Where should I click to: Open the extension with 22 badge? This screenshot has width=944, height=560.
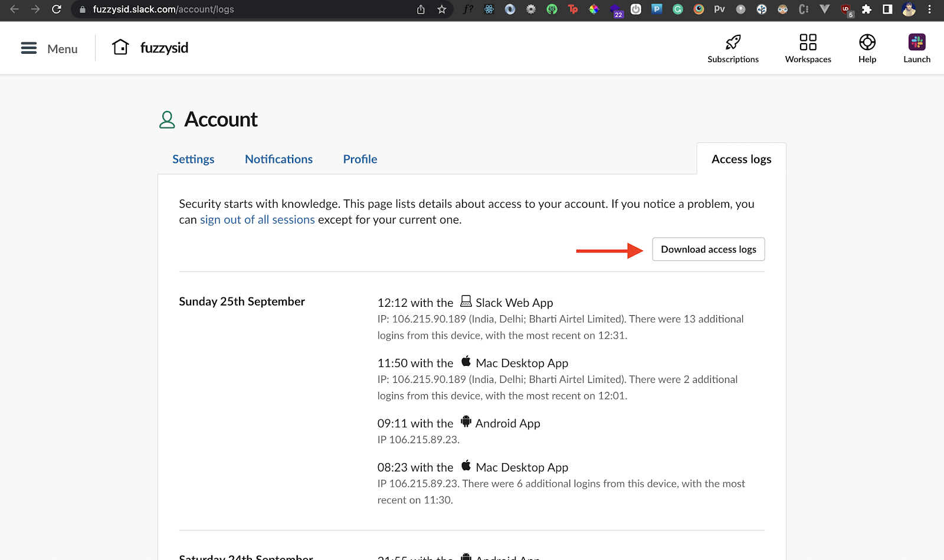(615, 11)
